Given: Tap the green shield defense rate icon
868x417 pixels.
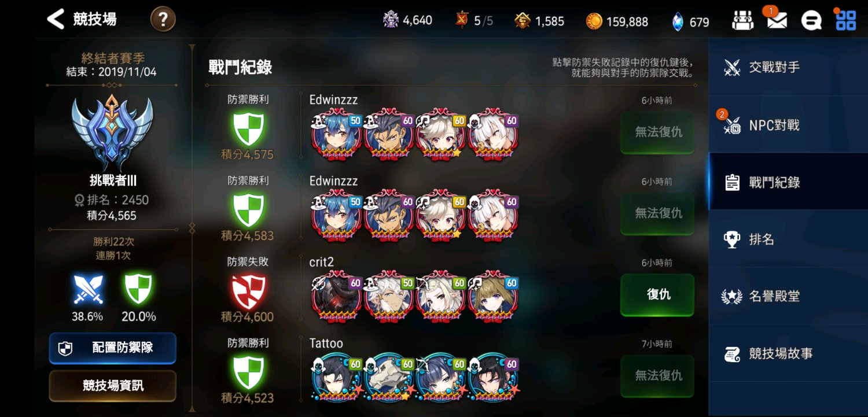Looking at the screenshot, I should tap(138, 289).
